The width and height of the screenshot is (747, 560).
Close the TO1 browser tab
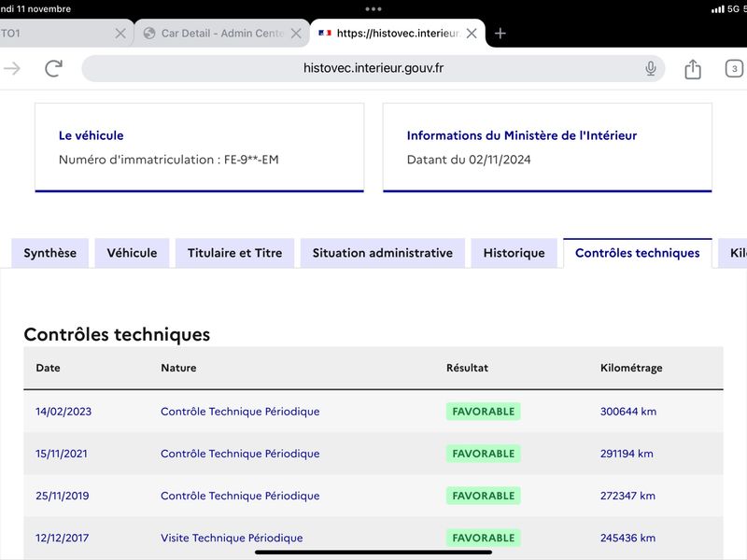point(120,34)
